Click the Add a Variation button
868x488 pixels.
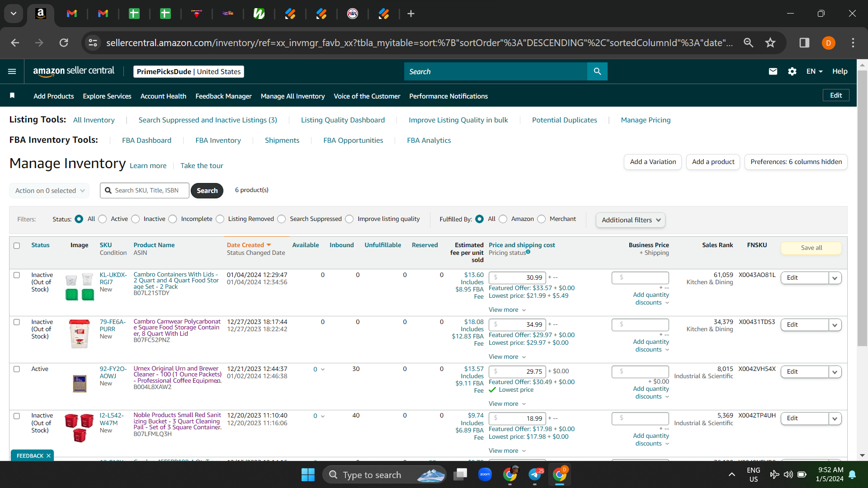pyautogui.click(x=653, y=162)
